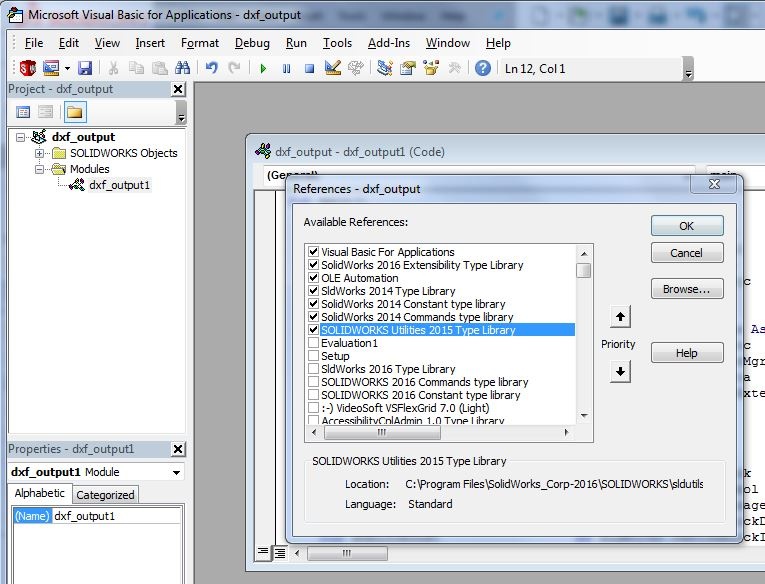The image size is (765, 584).
Task: Select dxf_output1 module in project tree
Action: click(119, 185)
